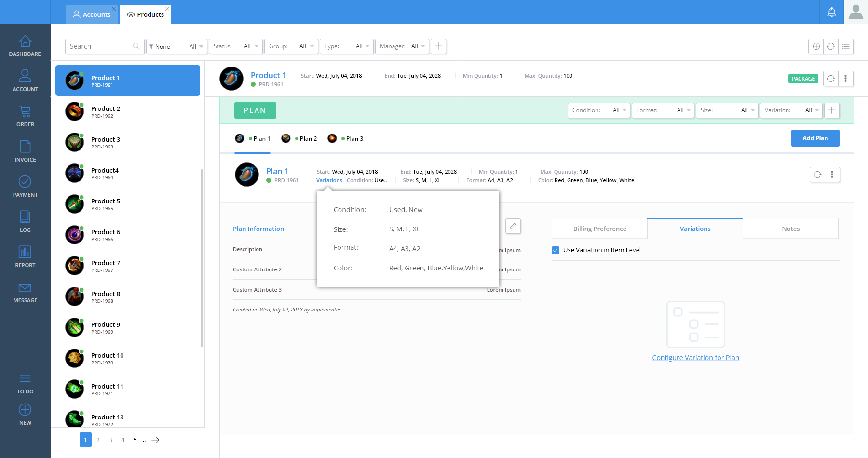
Task: Open the Size filter dropdown
Action: (x=727, y=110)
